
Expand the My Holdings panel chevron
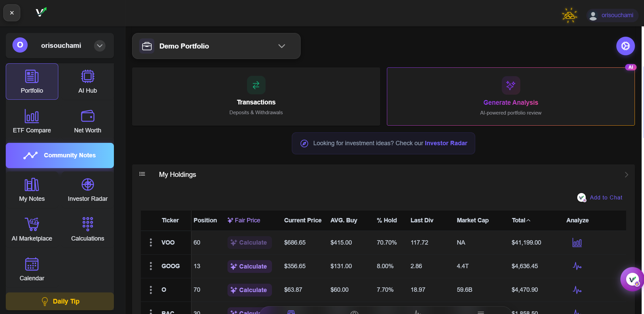click(x=626, y=175)
